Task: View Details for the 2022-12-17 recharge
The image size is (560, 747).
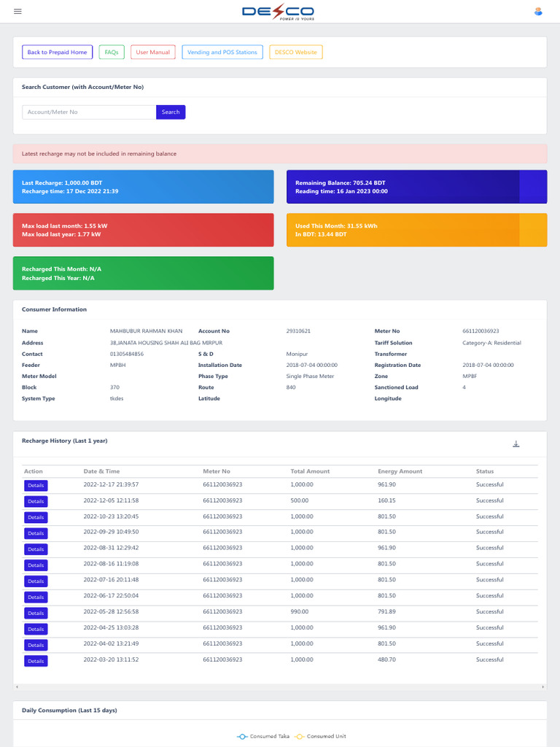Action: coord(36,485)
